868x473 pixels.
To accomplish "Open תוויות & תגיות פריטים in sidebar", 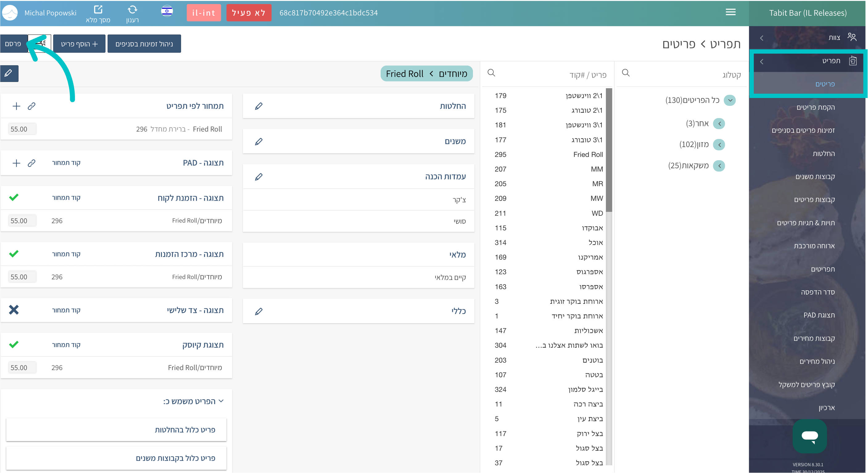I will (x=806, y=223).
